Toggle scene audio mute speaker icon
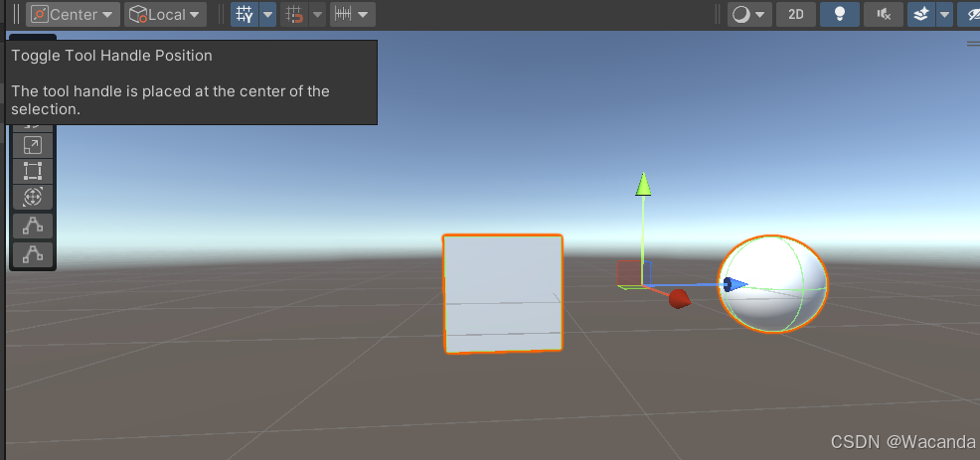 point(884,14)
